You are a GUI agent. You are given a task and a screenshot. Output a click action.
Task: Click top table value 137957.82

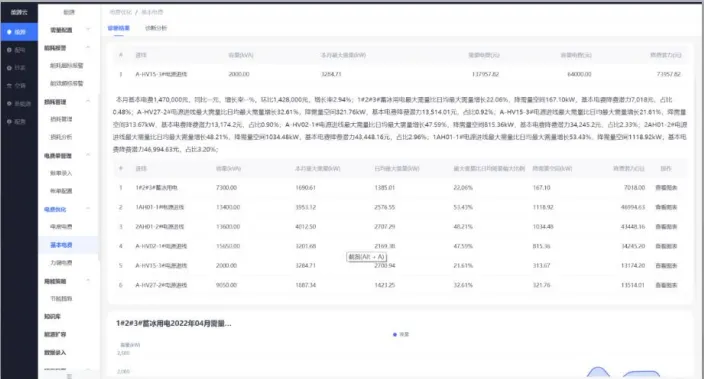pos(485,74)
